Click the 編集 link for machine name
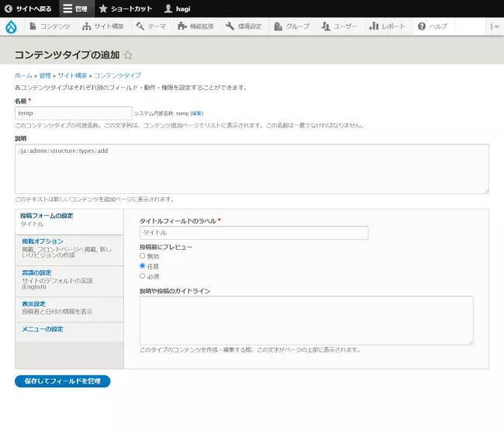Screen dimensions: 504x430 (197, 113)
